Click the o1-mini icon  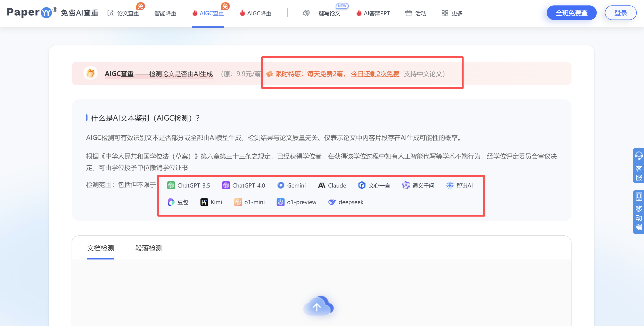click(x=238, y=202)
